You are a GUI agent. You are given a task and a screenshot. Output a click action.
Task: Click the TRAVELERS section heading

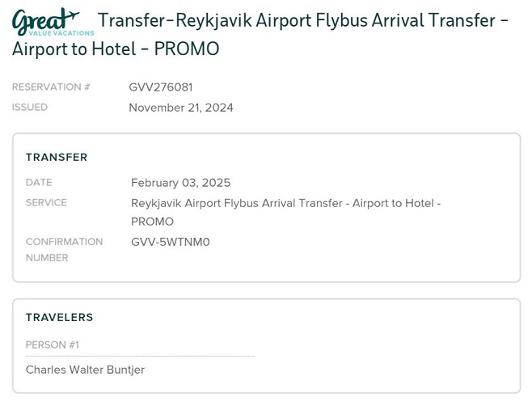point(59,317)
